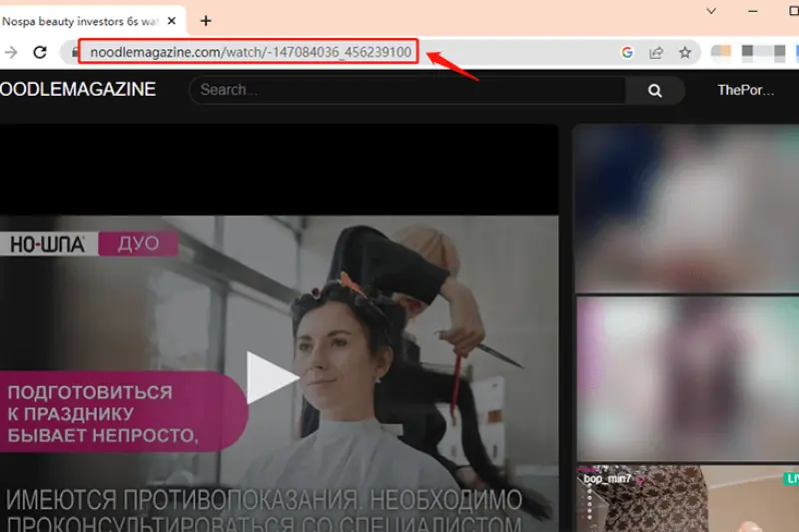The image size is (799, 532).
Task: Close the Nospa beauty investors tab
Action: pos(172,21)
